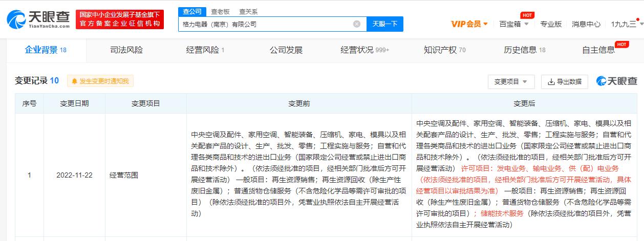Open the 消息中心 link

click(586, 24)
